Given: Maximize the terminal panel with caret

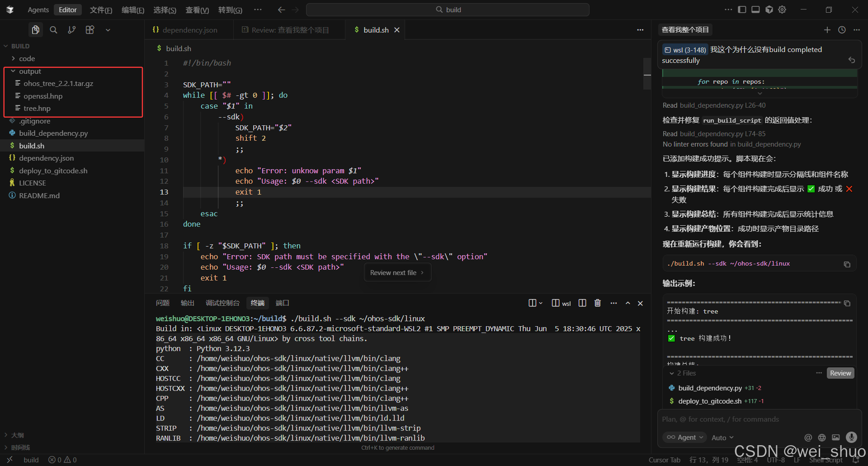Looking at the screenshot, I should pyautogui.click(x=628, y=303).
